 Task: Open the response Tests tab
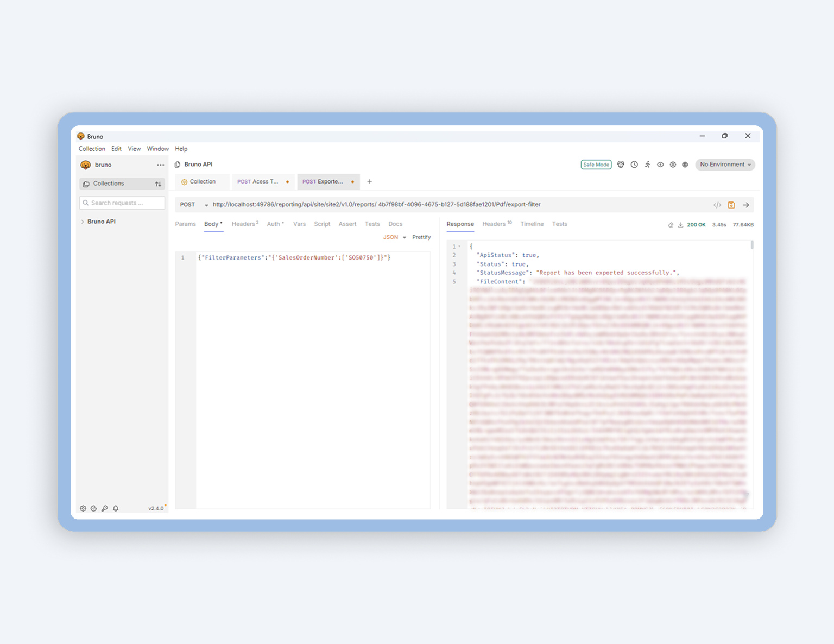(x=559, y=224)
